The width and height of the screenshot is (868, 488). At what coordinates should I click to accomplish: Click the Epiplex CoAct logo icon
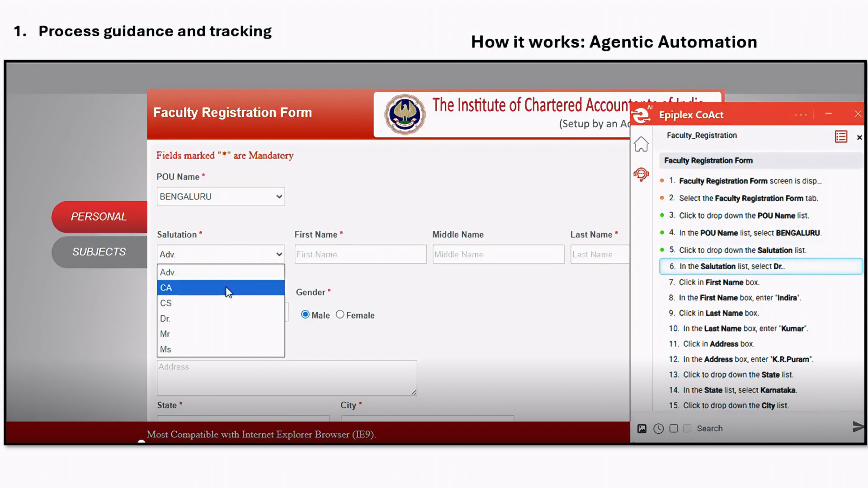(642, 115)
